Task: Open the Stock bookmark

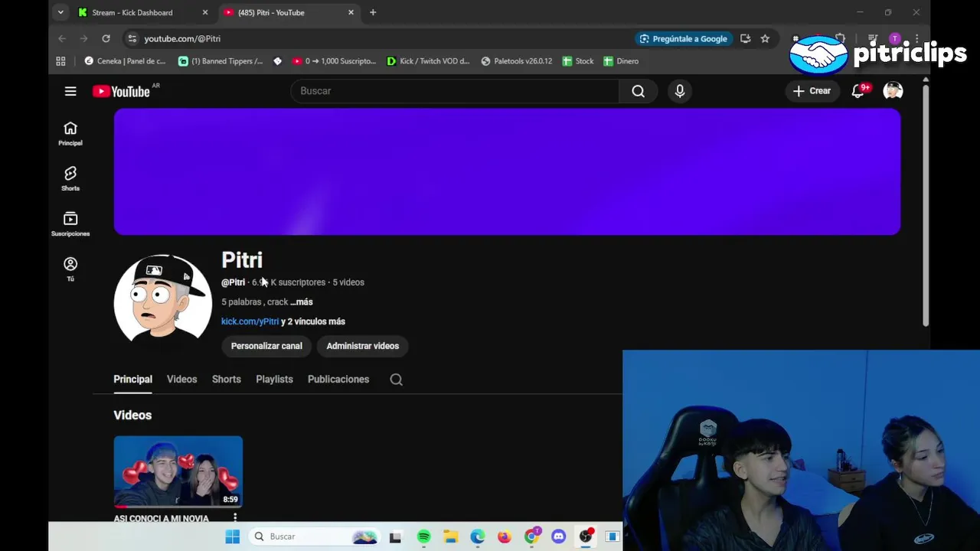Action: (578, 61)
